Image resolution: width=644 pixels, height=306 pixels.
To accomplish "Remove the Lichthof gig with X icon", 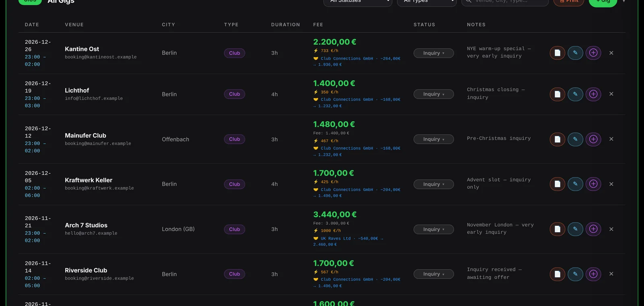I will [611, 94].
